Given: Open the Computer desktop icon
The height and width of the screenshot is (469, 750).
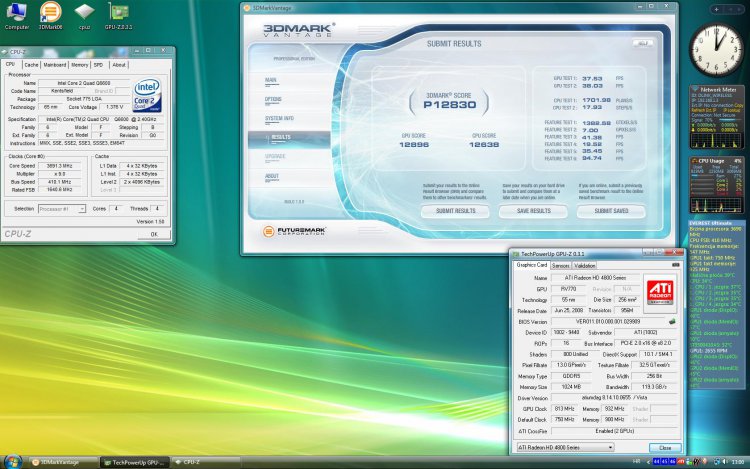Looking at the screenshot, I should (x=16, y=16).
